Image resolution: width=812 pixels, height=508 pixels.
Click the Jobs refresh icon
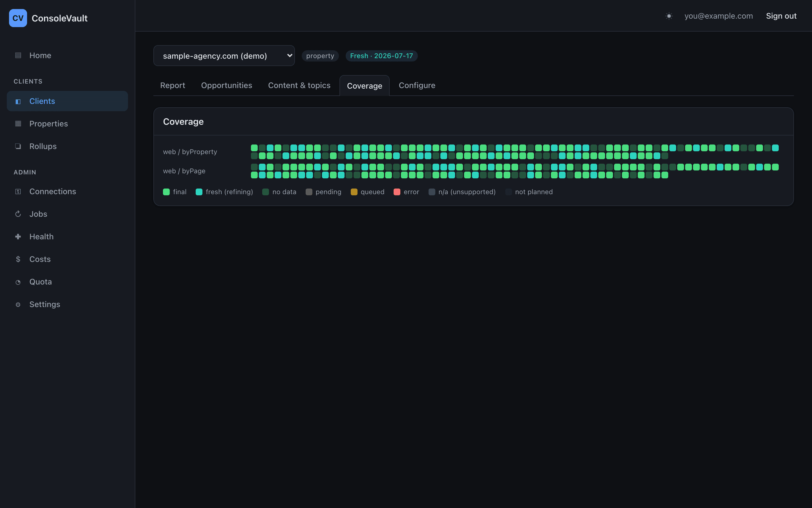[18, 214]
